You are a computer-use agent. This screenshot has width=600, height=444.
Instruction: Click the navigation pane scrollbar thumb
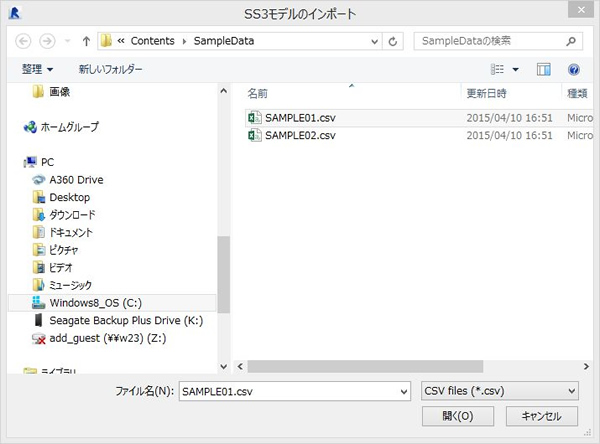coord(223,274)
